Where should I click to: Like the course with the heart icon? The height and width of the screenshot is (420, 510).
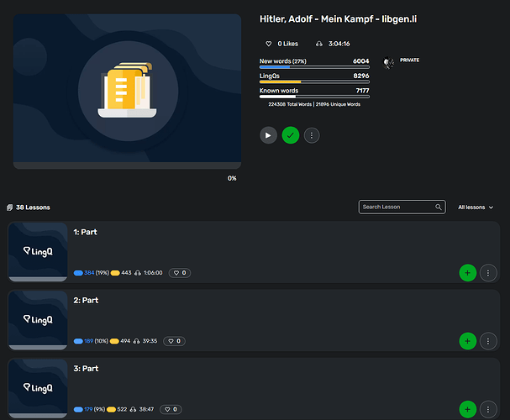(268, 44)
